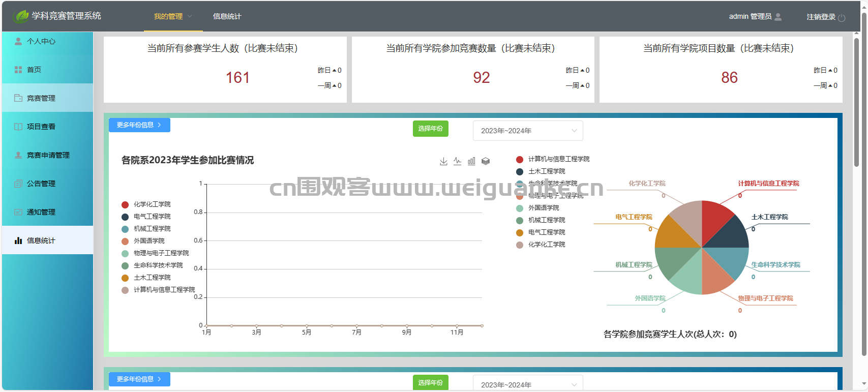The image size is (868, 392).
Task: Toggle 外国语学院 in pie chart legend
Action: click(x=537, y=208)
